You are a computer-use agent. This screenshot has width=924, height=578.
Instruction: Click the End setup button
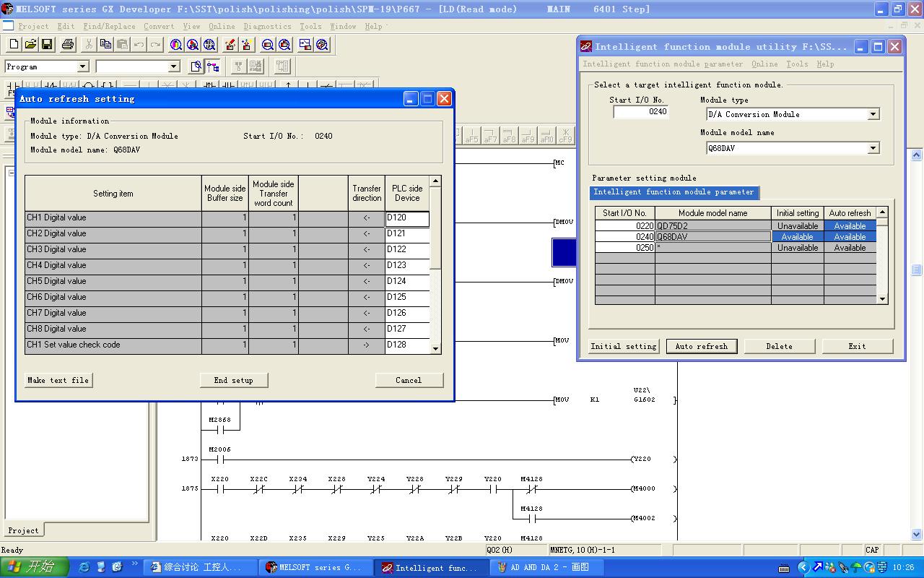coord(233,380)
